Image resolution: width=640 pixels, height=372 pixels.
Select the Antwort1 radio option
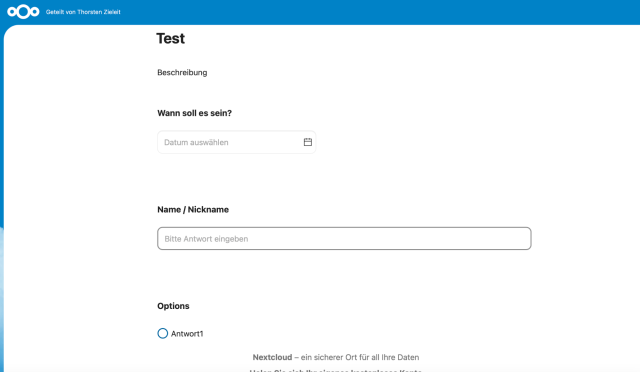click(162, 333)
